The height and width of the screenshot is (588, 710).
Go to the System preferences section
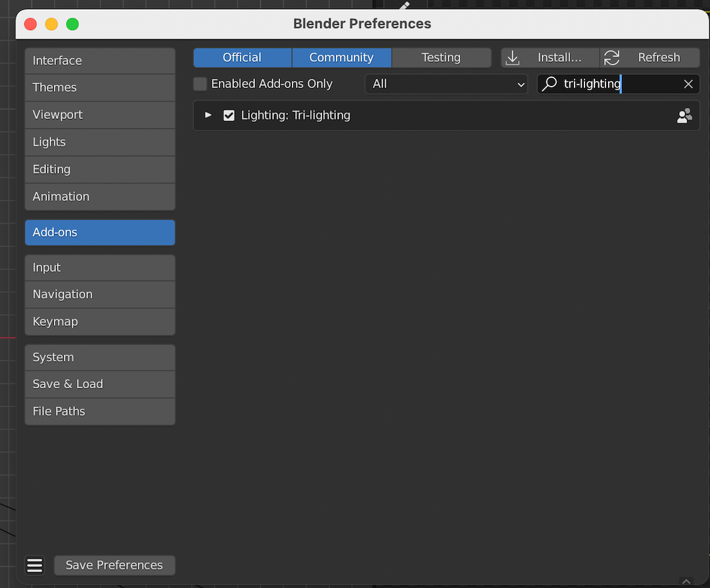[100, 357]
